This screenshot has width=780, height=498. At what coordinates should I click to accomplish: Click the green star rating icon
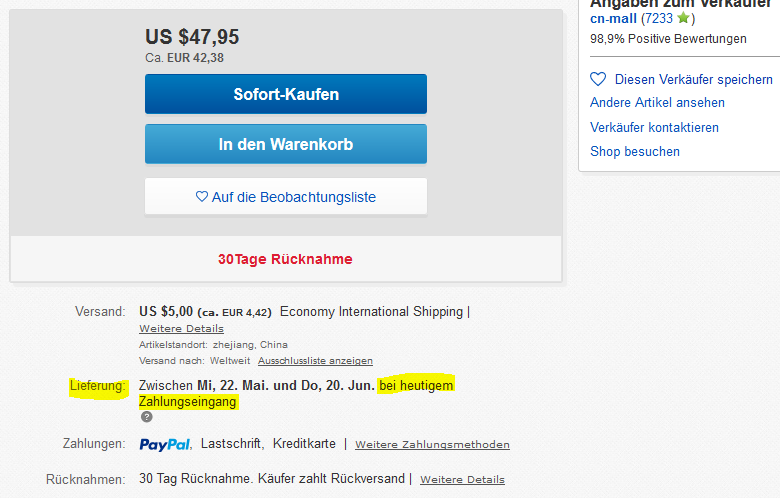682,18
